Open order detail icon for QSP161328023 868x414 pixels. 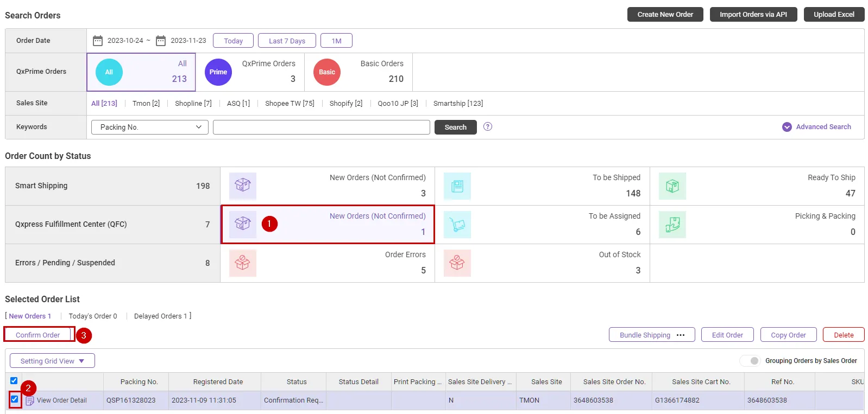click(x=30, y=401)
